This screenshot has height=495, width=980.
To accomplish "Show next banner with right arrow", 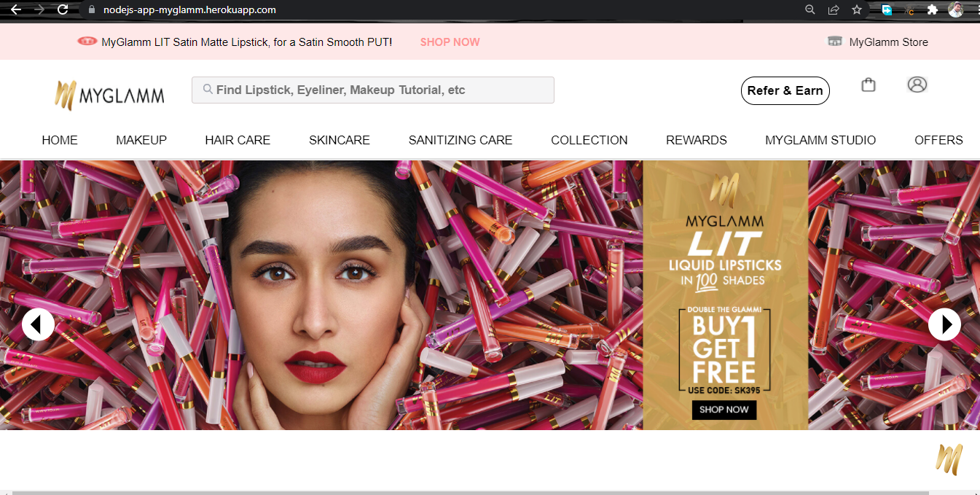I will point(944,324).
